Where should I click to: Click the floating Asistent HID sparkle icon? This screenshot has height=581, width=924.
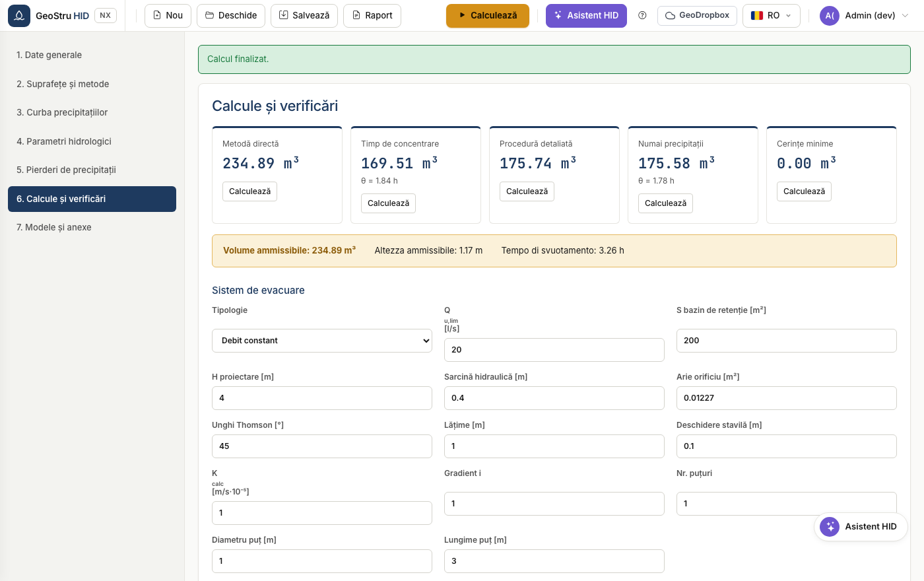[830, 526]
